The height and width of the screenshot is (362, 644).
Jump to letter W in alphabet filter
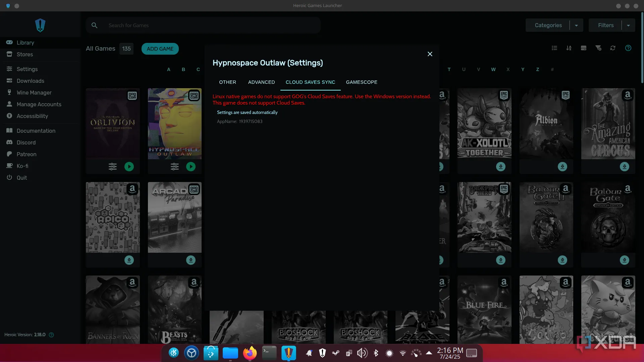coord(493,69)
